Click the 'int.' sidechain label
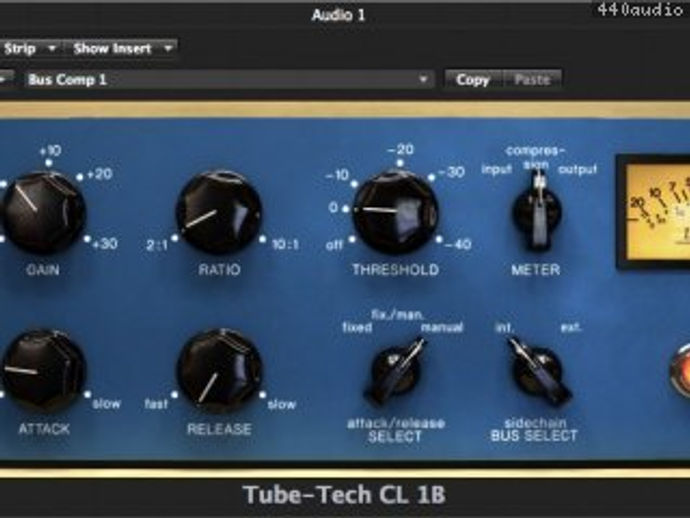 505,327
